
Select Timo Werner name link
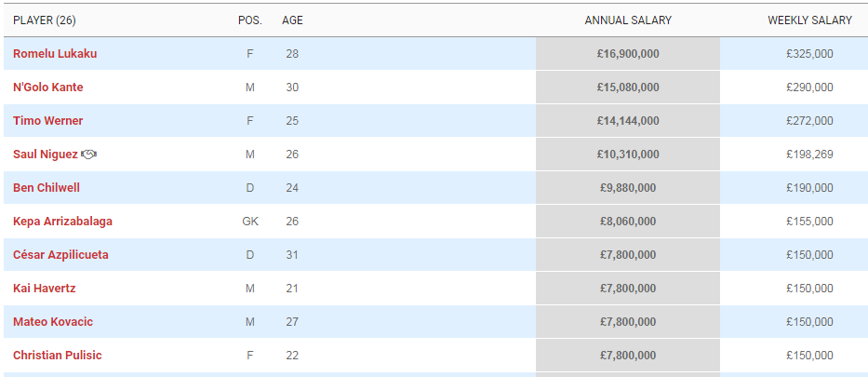48,121
